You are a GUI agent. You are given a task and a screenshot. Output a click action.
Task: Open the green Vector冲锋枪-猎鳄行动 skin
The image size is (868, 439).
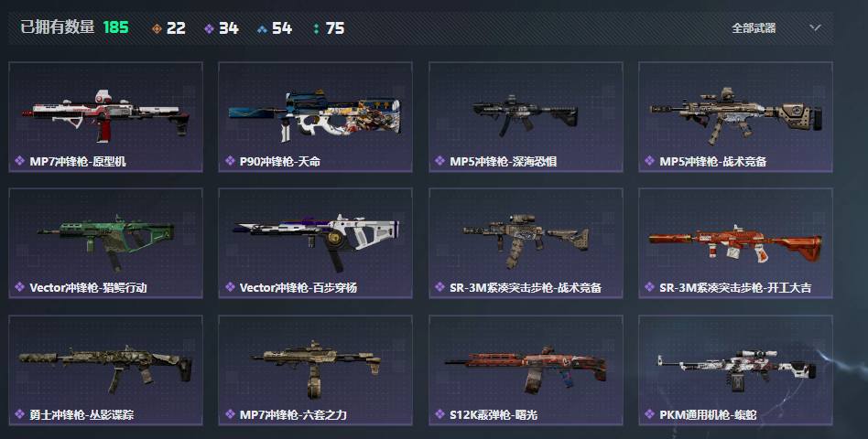click(x=105, y=243)
